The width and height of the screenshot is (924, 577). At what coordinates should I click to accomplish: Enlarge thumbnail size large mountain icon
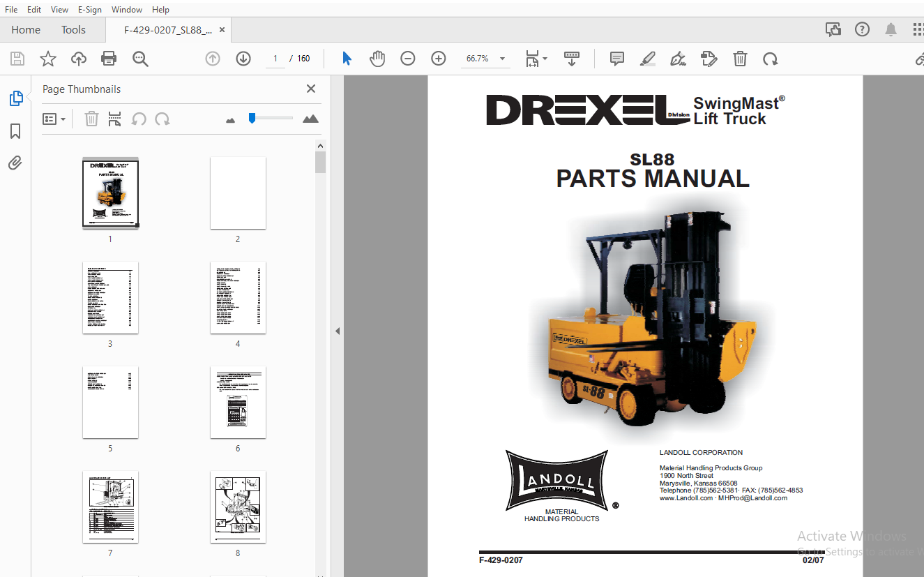click(311, 119)
